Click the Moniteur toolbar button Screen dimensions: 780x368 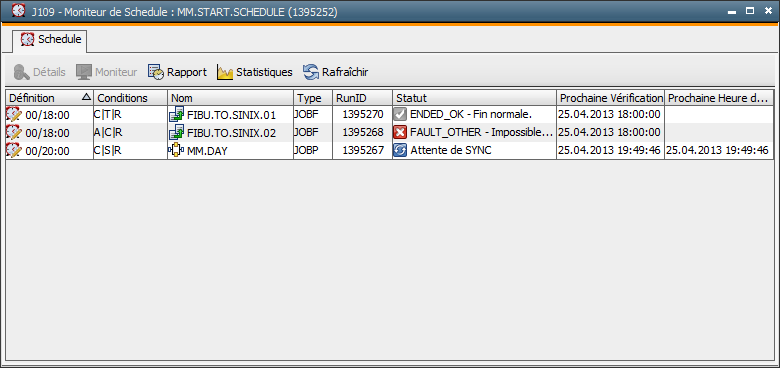(106, 72)
